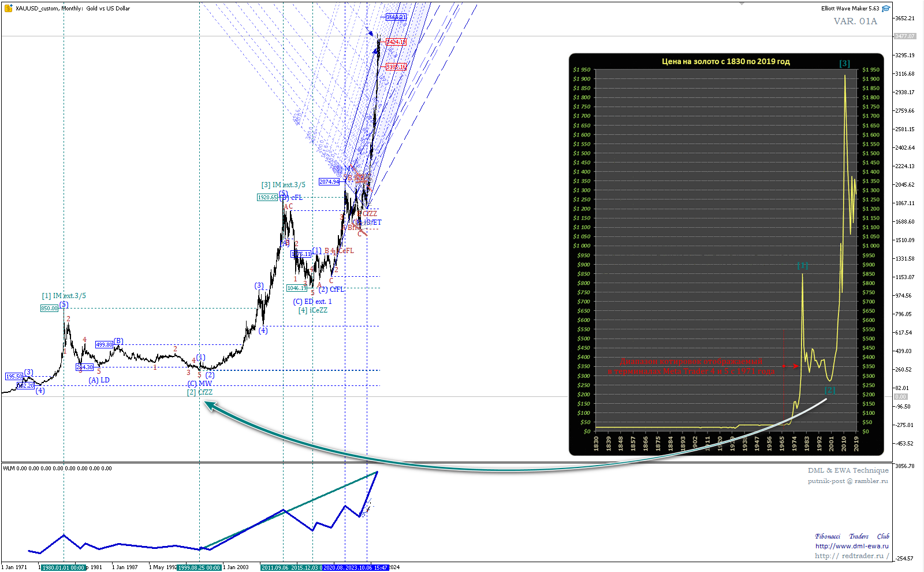This screenshot has height=572, width=924.
Task: Click the [1] label in the inset chart
Action: pyautogui.click(x=802, y=265)
